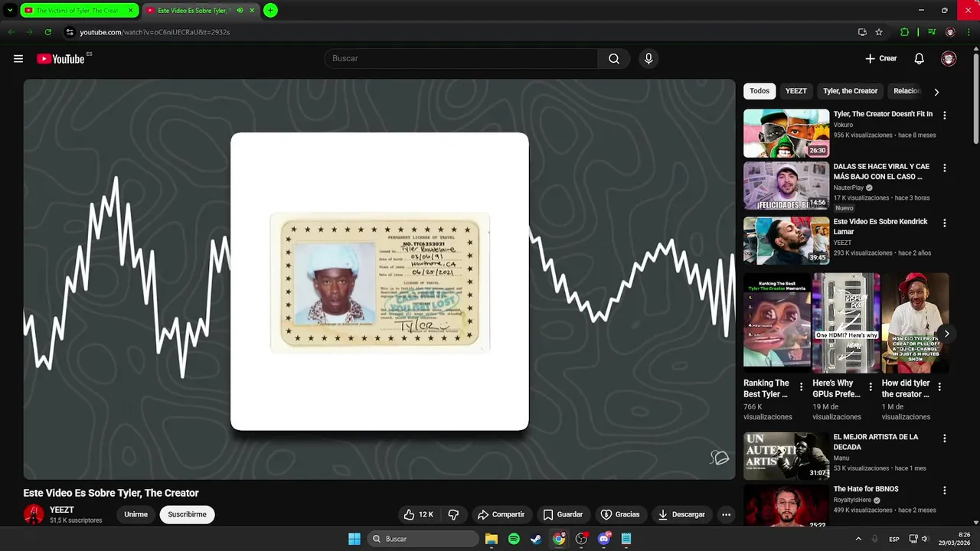Download the video with Descargar
980x551 pixels.
click(x=681, y=514)
